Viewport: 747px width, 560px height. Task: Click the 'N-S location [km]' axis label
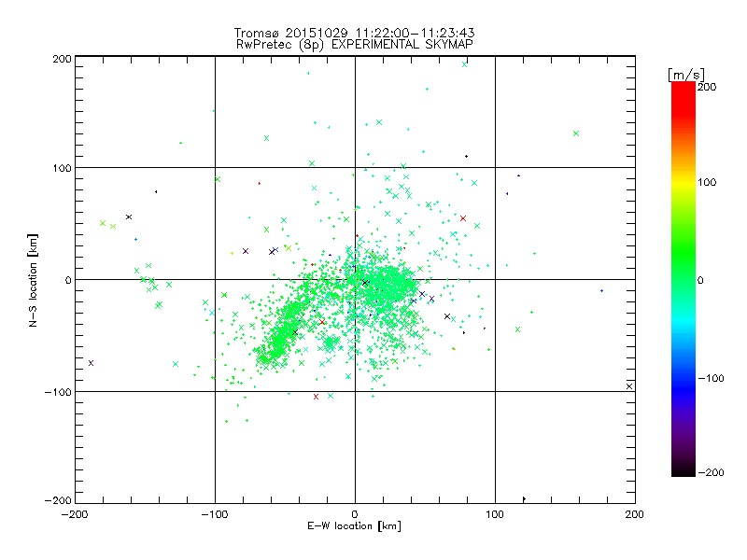point(33,281)
